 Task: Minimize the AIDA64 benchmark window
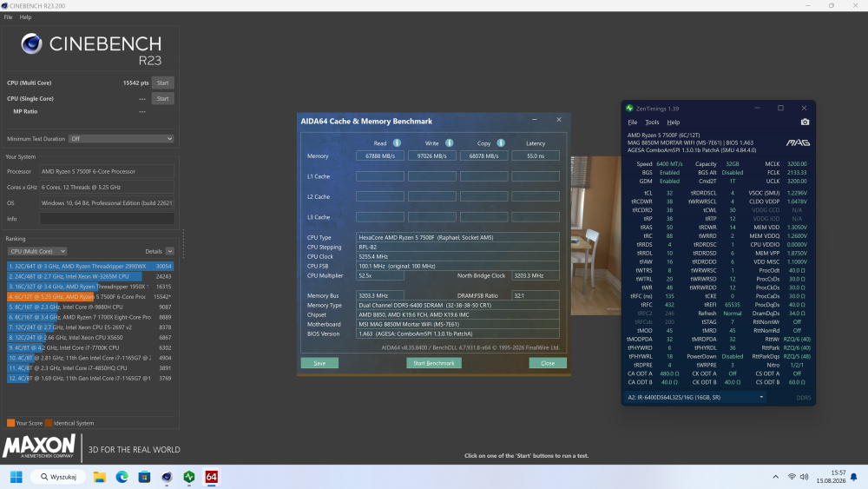pyautogui.click(x=534, y=120)
